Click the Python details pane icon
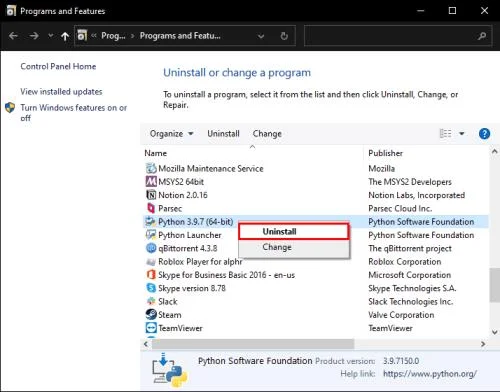500x392 pixels. tap(169, 370)
